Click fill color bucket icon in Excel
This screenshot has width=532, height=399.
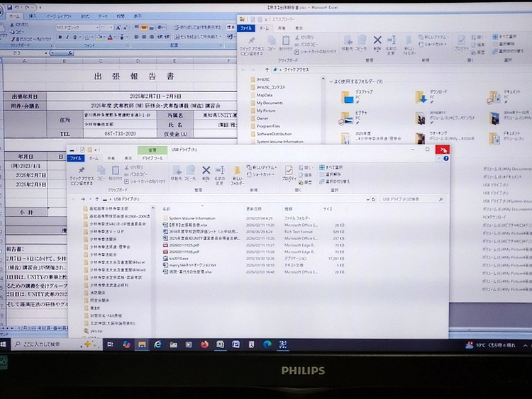pos(99,38)
